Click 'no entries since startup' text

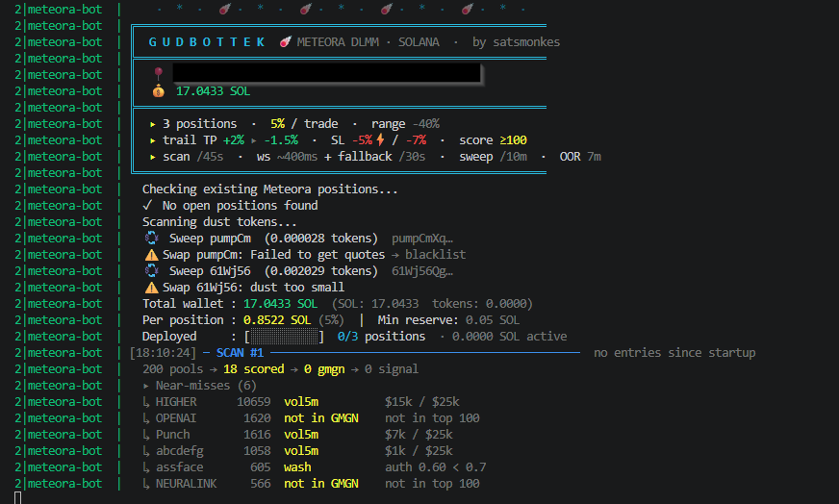click(x=674, y=353)
